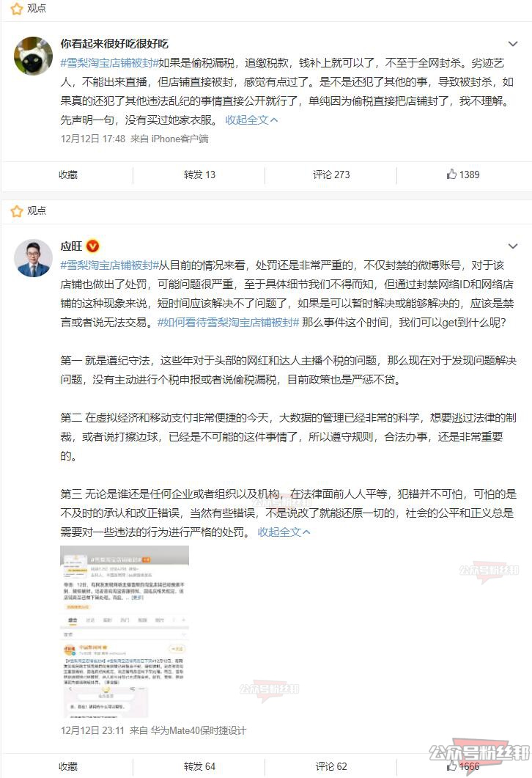532x778 pixels.
Task: Click 转发 64 under 应旺's post
Action: [x=199, y=766]
